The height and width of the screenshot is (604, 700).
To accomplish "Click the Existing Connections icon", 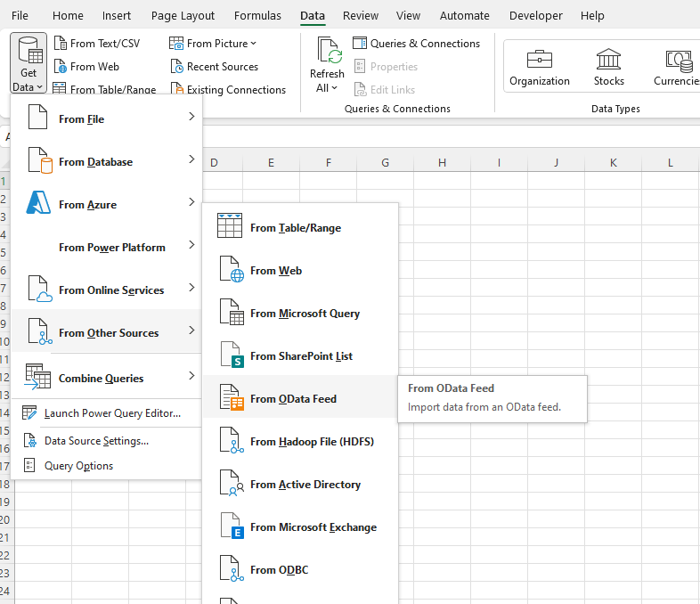I will tap(177, 89).
